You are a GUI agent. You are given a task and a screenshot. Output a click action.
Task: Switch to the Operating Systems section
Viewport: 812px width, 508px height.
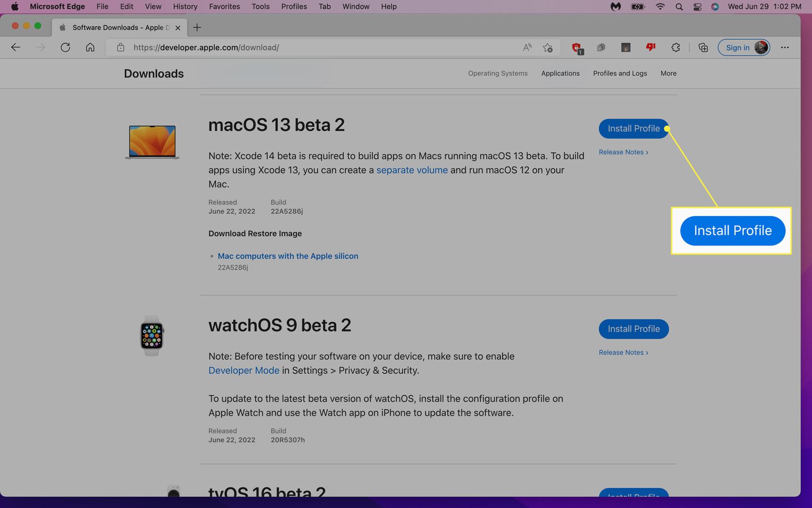click(x=497, y=74)
